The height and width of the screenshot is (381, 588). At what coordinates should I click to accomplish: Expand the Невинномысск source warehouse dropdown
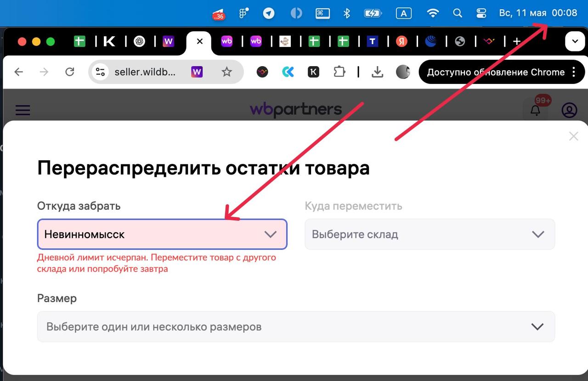click(x=162, y=234)
